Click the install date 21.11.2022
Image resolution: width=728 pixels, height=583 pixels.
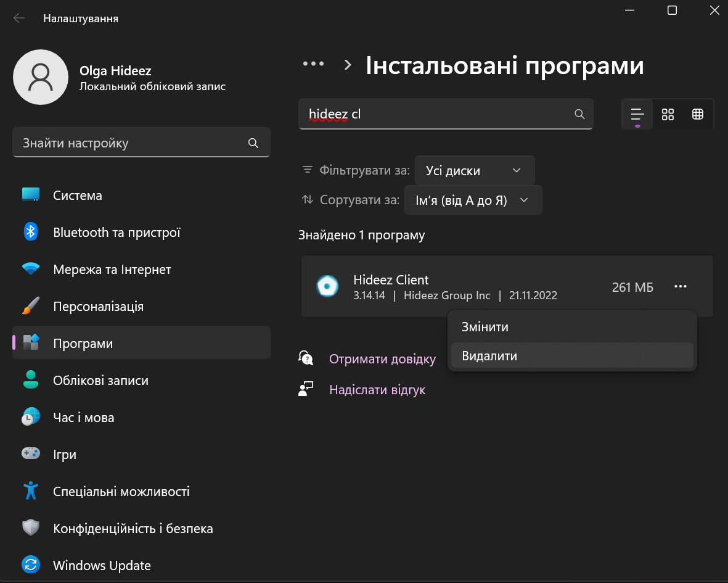(533, 296)
